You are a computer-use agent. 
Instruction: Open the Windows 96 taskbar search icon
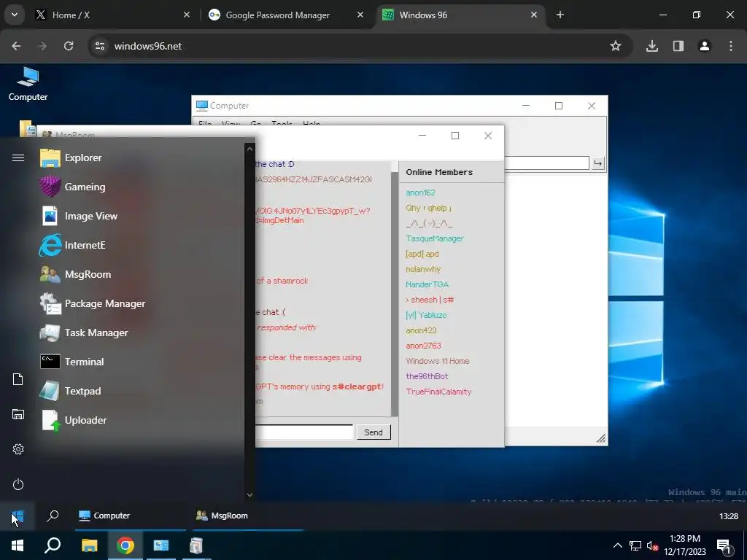[x=53, y=516]
